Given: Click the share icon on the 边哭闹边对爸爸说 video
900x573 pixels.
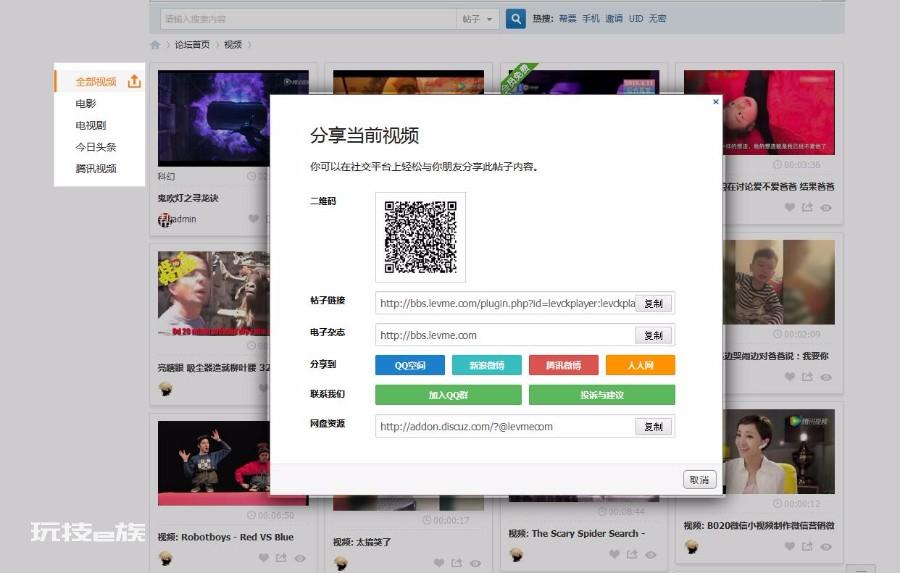Looking at the screenshot, I should [807, 377].
